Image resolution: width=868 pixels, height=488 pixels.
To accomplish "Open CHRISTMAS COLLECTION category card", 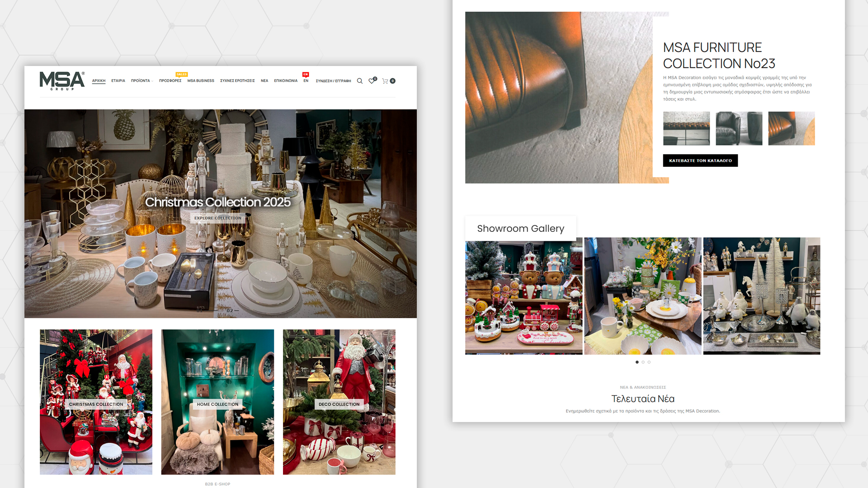I will (96, 402).
